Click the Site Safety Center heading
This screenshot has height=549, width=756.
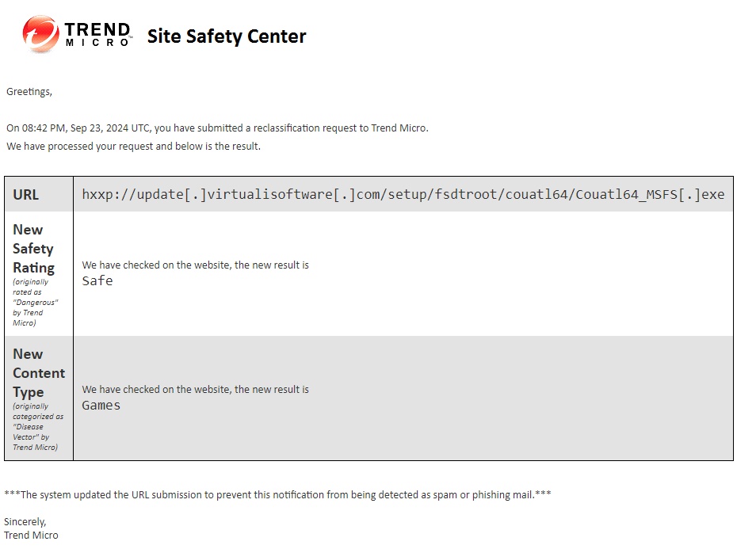coord(227,36)
